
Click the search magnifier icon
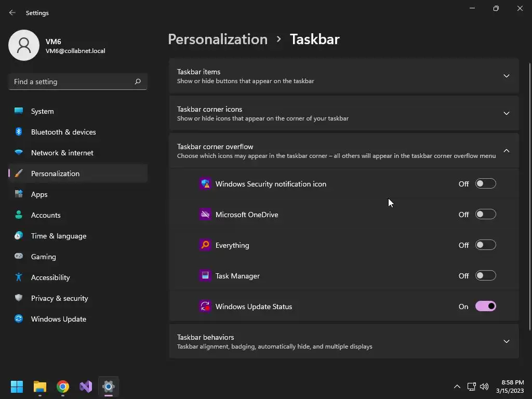[x=138, y=82]
